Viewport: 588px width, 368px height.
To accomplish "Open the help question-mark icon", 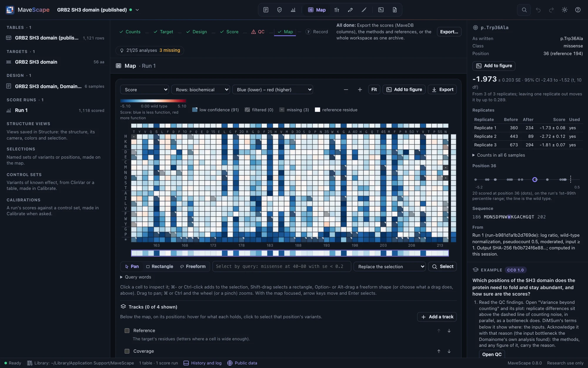I will pos(578,10).
